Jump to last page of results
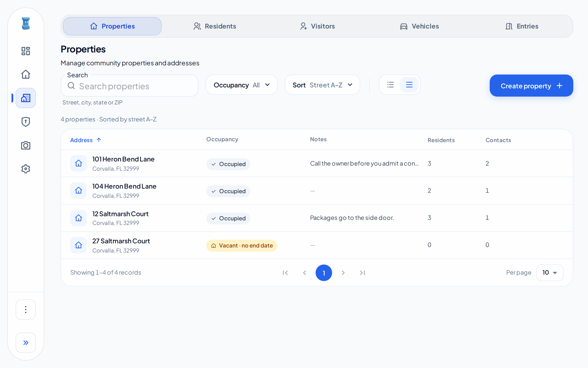This screenshot has width=588, height=368. coord(362,273)
